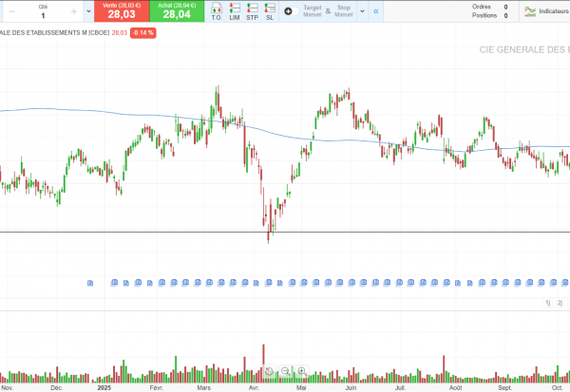Collapse the order panel with double chevron
Screen dimensions: 570x392
pyautogui.click(x=375, y=11)
